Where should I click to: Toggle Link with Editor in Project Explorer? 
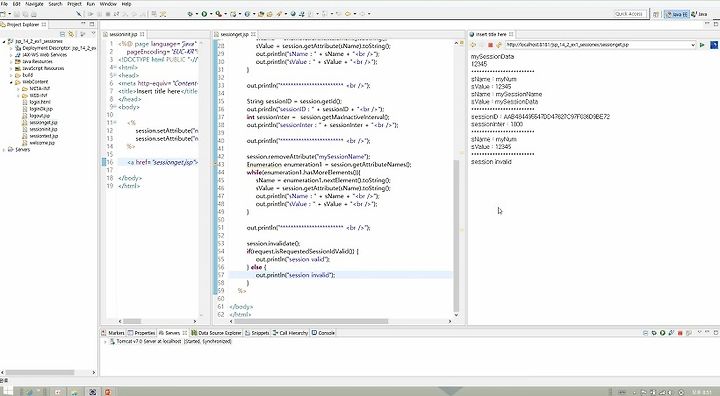(x=71, y=34)
